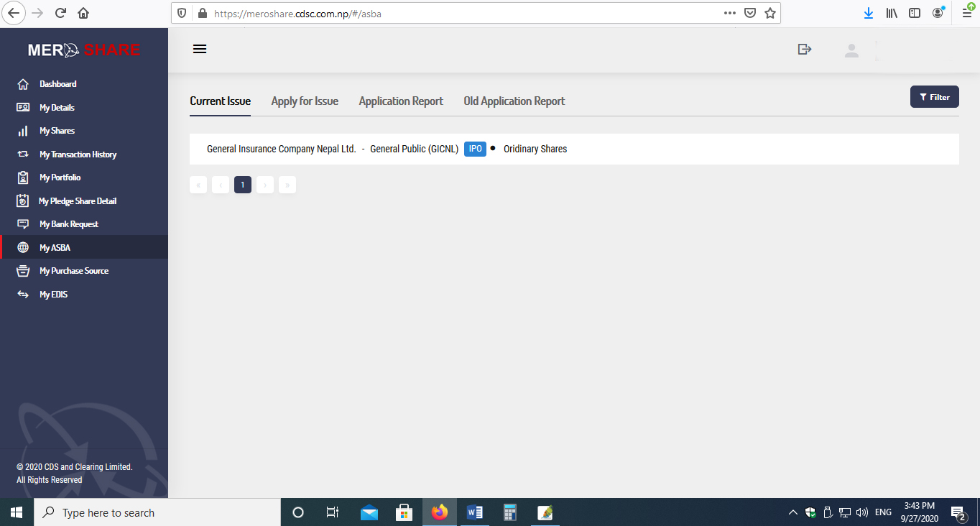Image resolution: width=980 pixels, height=526 pixels.
Task: Click the My EDIS arrows icon
Action: (23, 295)
